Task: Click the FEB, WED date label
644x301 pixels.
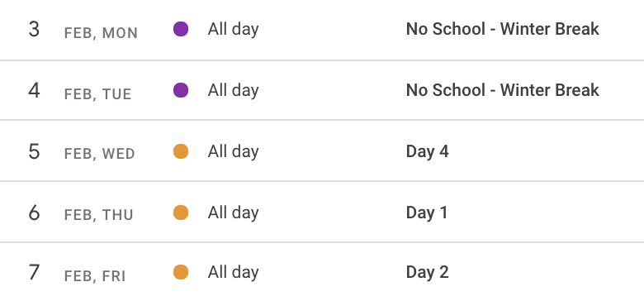Action: pyautogui.click(x=99, y=154)
